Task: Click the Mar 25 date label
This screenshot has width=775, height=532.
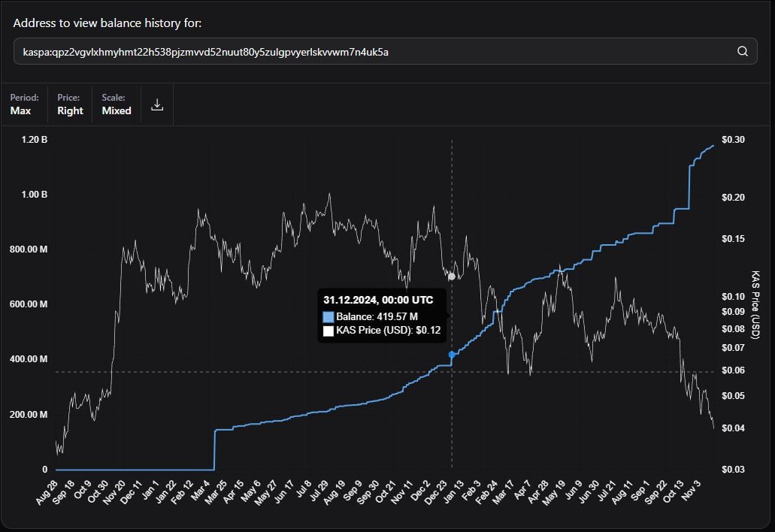Action: click(x=215, y=492)
